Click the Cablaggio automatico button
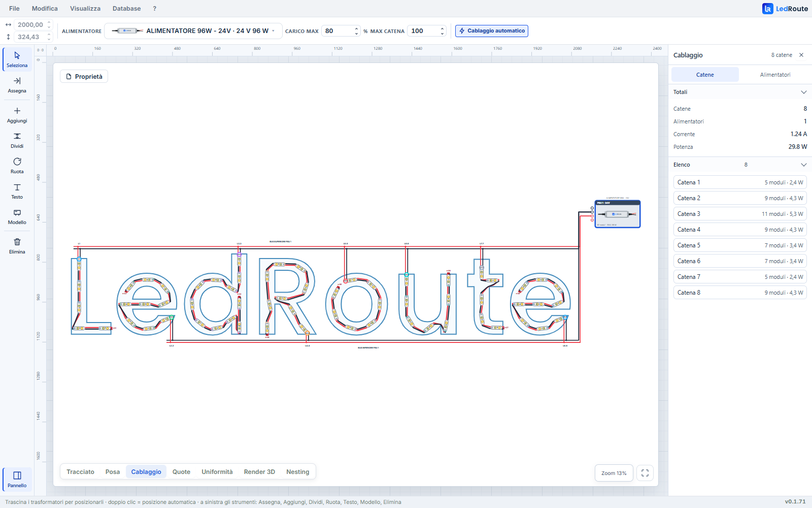812x508 pixels. click(492, 31)
